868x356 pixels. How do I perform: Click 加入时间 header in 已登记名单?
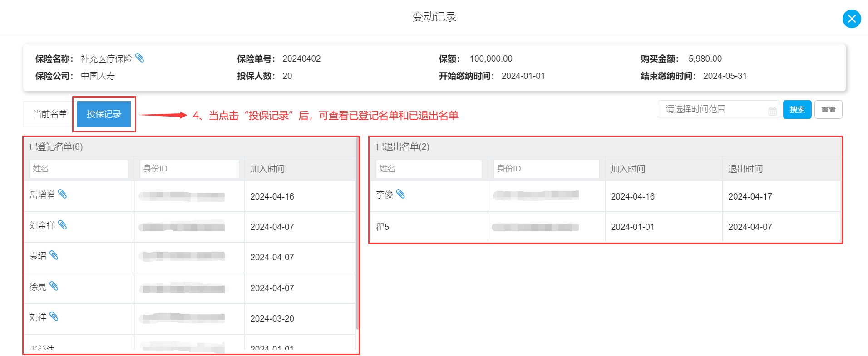tap(267, 169)
